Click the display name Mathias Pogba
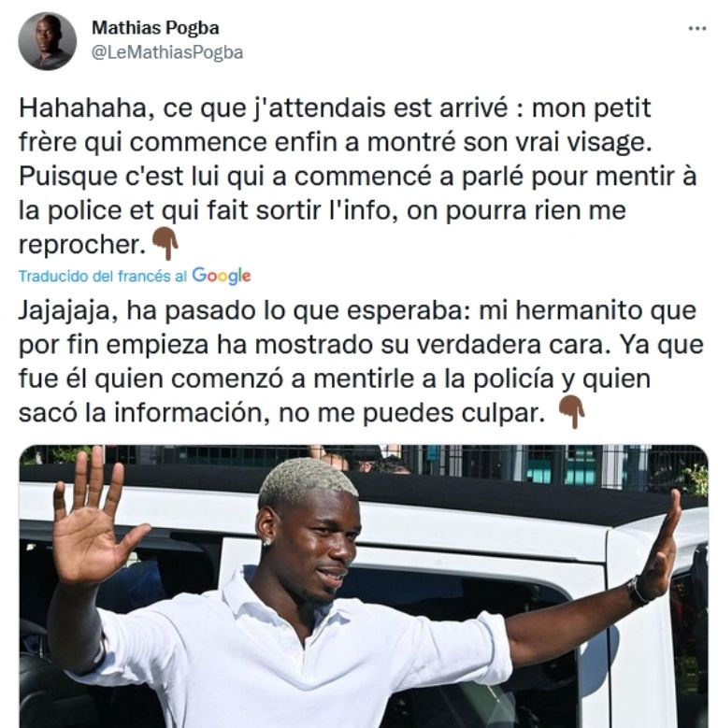Screen dimensions: 718x728 point(155,28)
